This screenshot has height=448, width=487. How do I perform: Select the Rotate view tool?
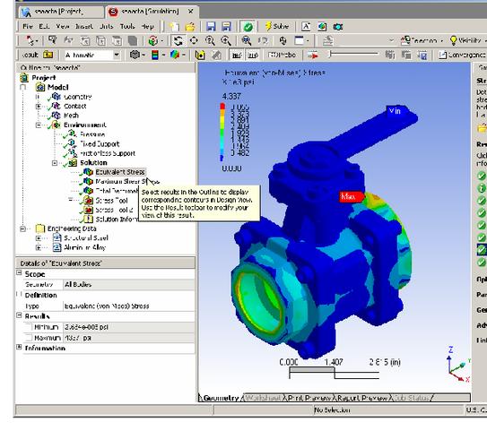click(x=178, y=40)
